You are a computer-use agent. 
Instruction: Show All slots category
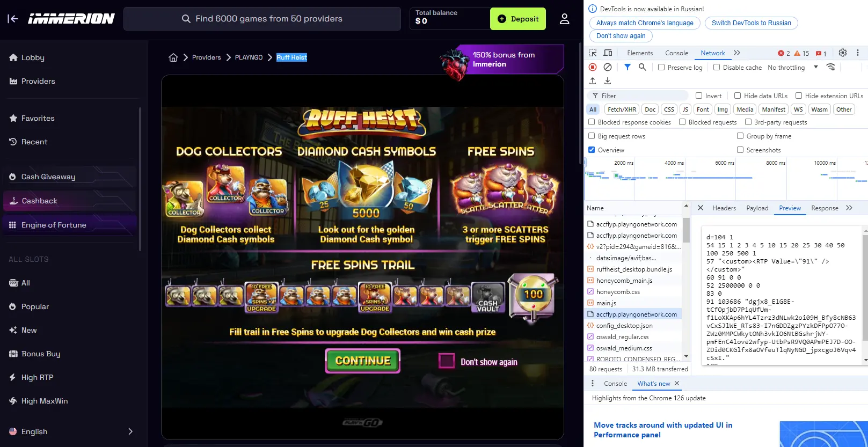click(x=25, y=283)
